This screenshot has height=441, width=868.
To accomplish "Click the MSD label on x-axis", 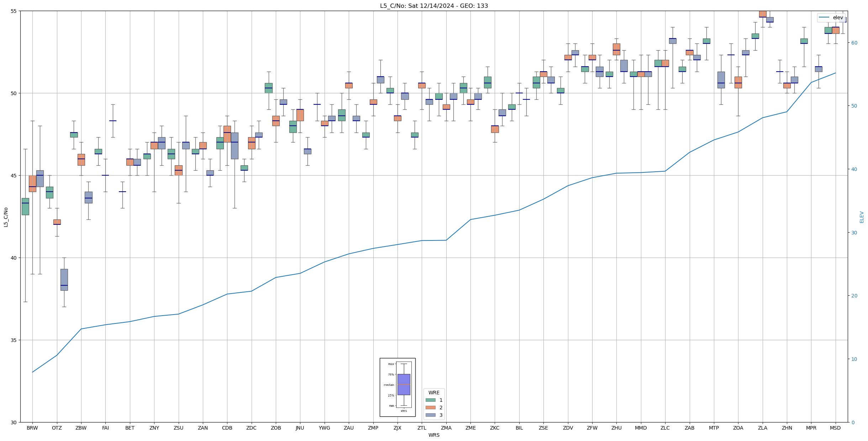I will point(835,428).
